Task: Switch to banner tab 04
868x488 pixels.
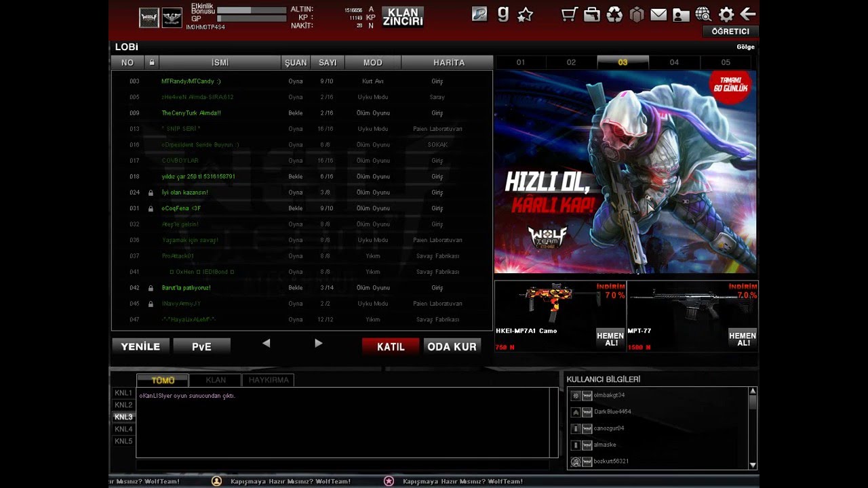Action: (674, 62)
